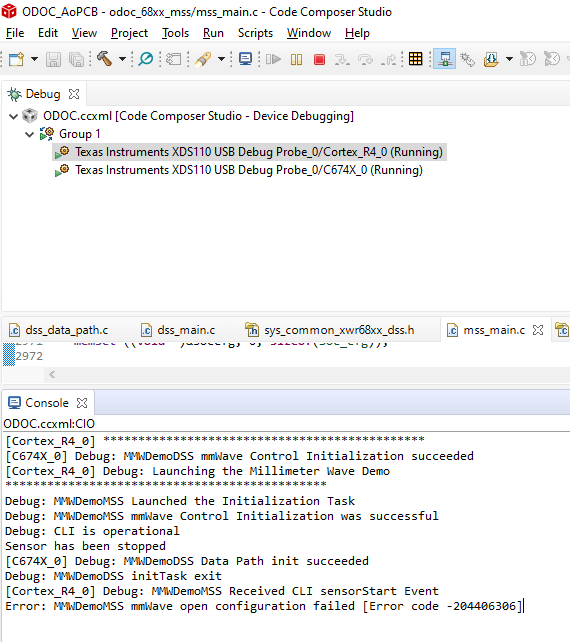Select the mss_main.c editor tab
Viewport: 578px width, 644px height.
coord(486,330)
